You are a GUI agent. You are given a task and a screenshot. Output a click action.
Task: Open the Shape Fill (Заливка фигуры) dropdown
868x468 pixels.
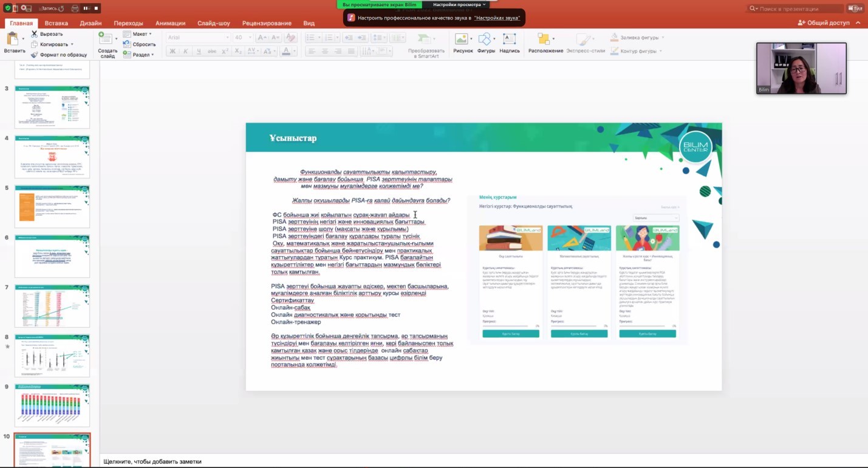tap(662, 38)
